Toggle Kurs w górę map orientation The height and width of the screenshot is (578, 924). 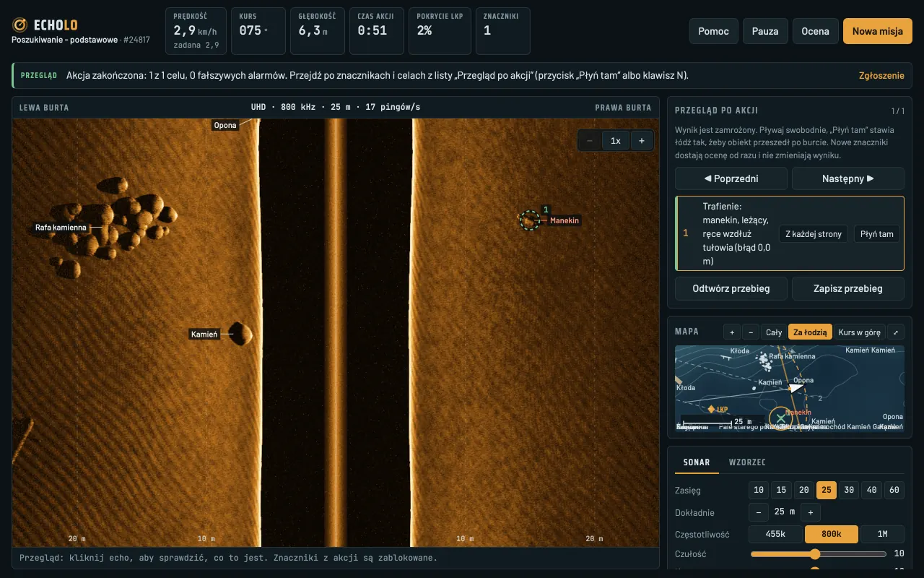pyautogui.click(x=860, y=332)
